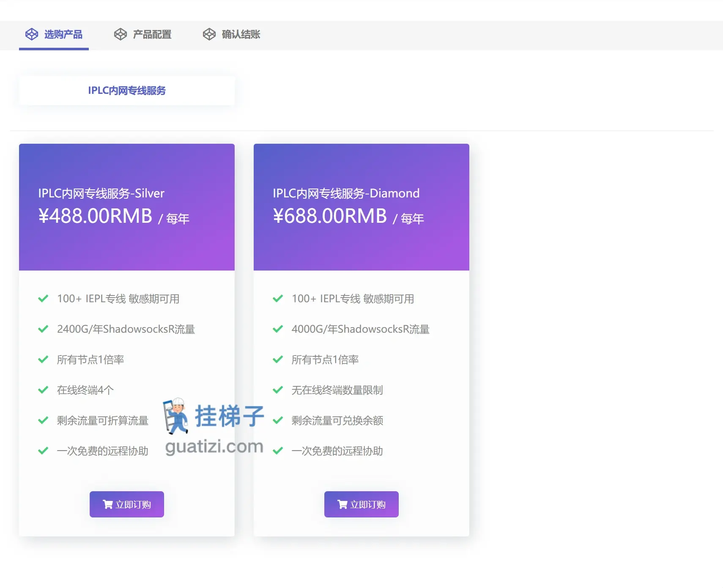Image resolution: width=723 pixels, height=588 pixels.
Task: Click checkmark next to 剩余流量可折算流量
Action: tap(43, 420)
